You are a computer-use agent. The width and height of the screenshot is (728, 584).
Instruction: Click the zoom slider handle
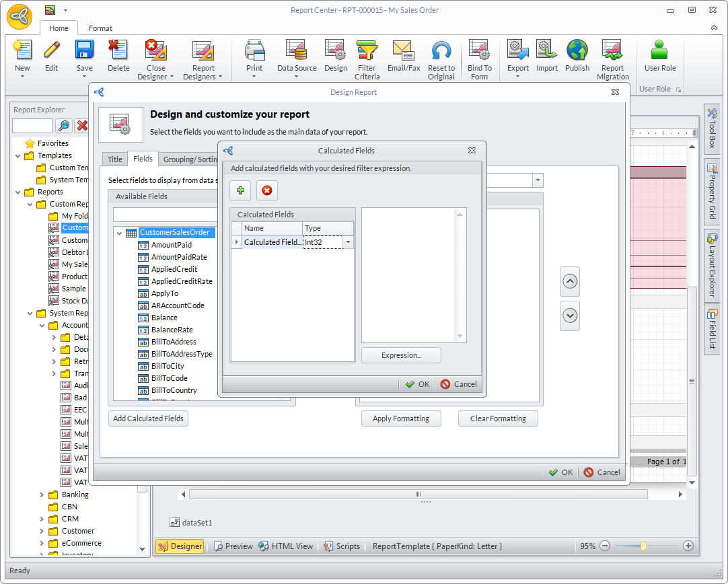click(x=643, y=546)
